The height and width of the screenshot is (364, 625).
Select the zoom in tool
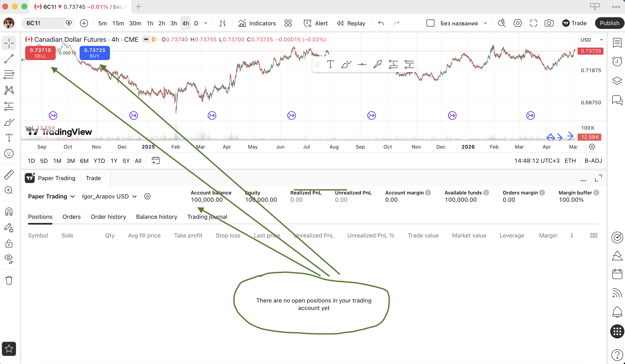[9, 191]
